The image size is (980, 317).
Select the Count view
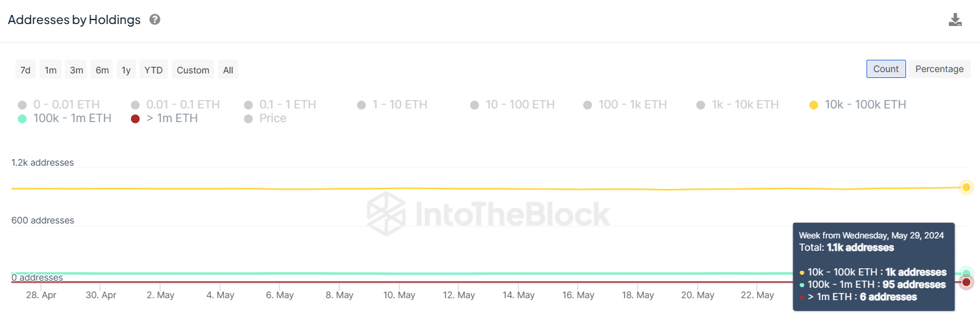[x=885, y=69]
